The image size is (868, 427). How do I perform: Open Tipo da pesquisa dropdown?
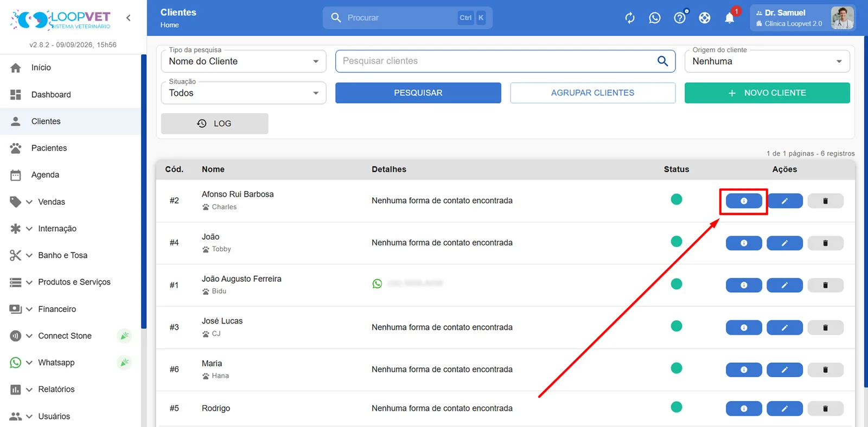(x=244, y=61)
